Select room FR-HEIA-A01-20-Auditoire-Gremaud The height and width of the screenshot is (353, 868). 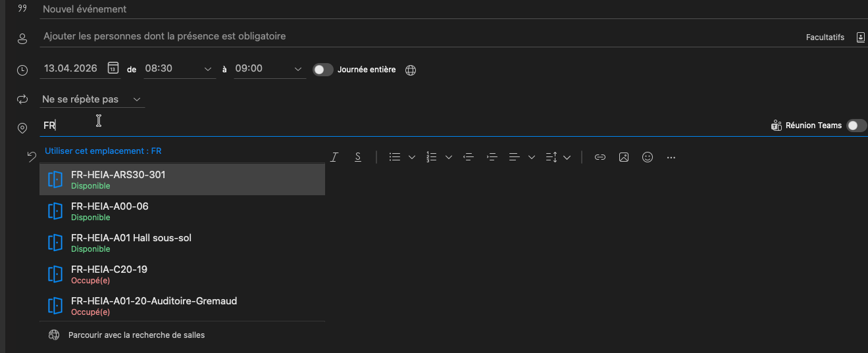click(x=154, y=305)
